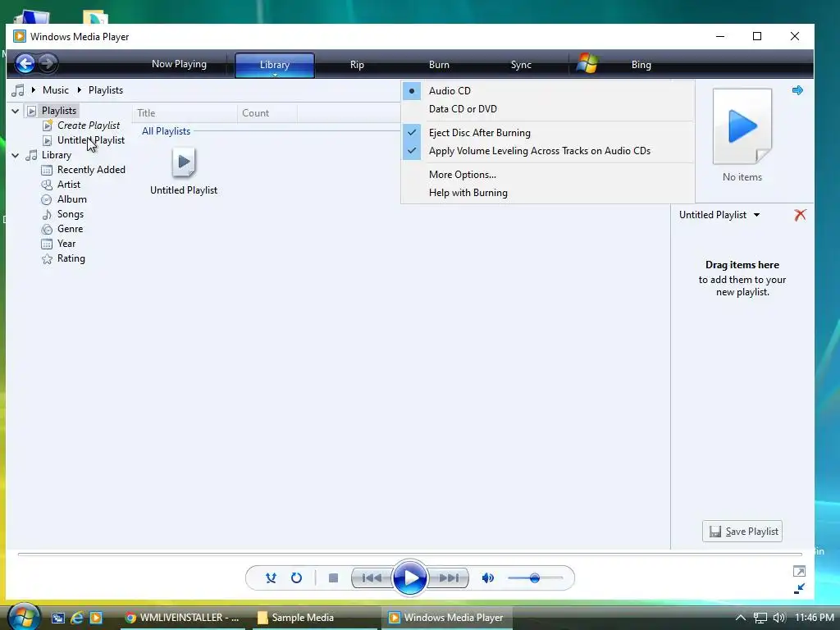Toggle Apply Volume Leveling Across Tracks
840x630 pixels.
click(547, 151)
